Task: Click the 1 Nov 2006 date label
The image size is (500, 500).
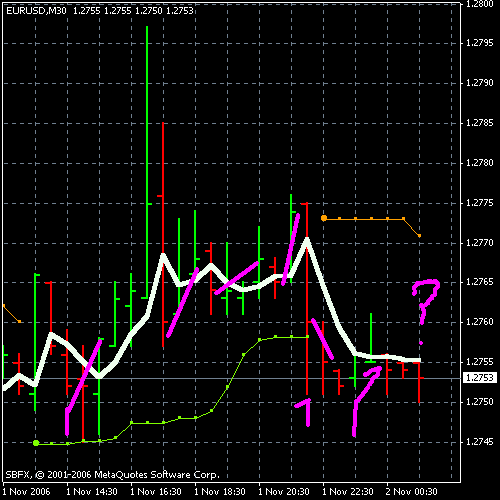Action: pyautogui.click(x=26, y=491)
